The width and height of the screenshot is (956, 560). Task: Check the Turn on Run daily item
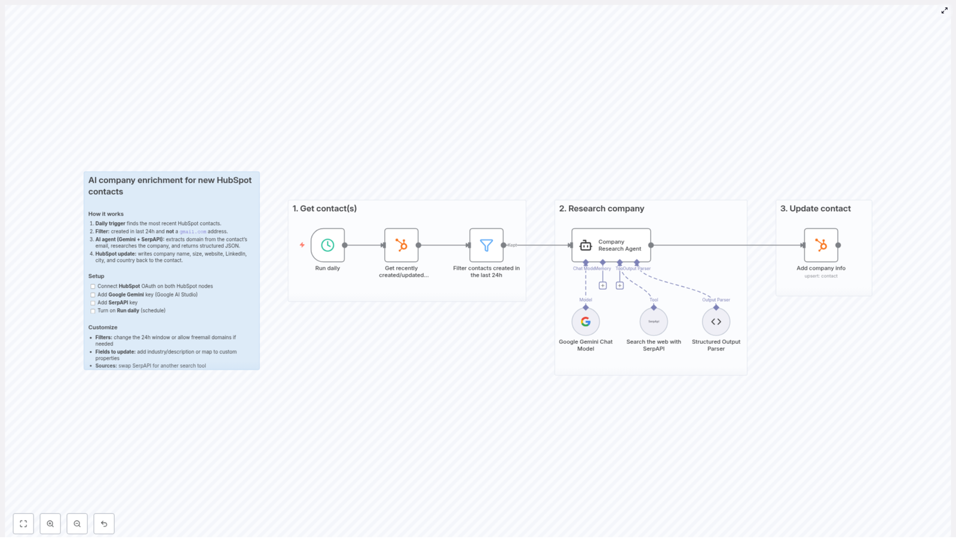(x=93, y=310)
